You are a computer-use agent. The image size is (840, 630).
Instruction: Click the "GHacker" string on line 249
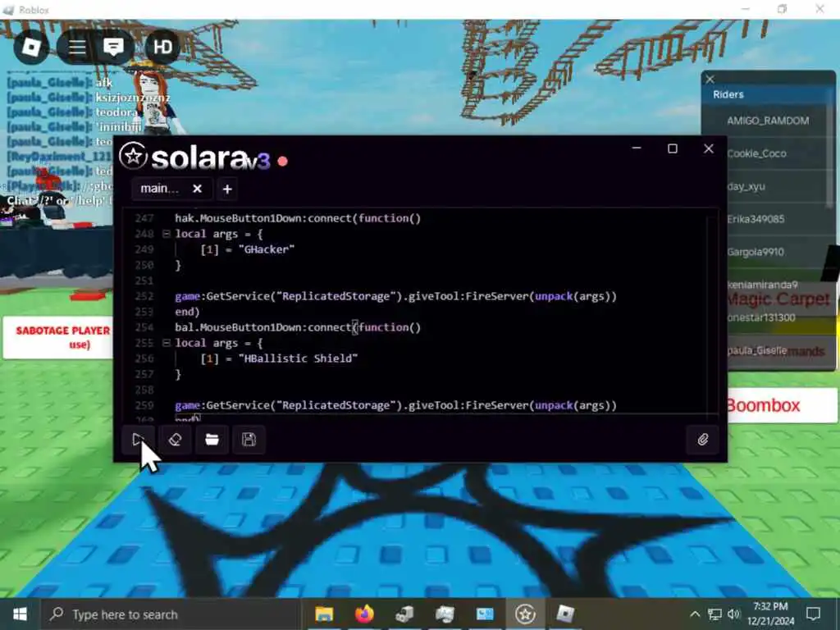point(267,249)
